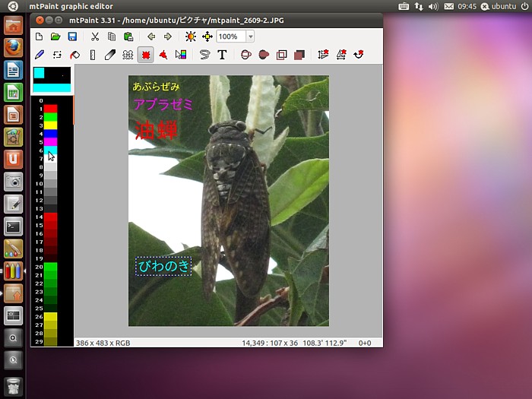Select the Text tool
The width and height of the screenshot is (532, 399).
[222, 55]
